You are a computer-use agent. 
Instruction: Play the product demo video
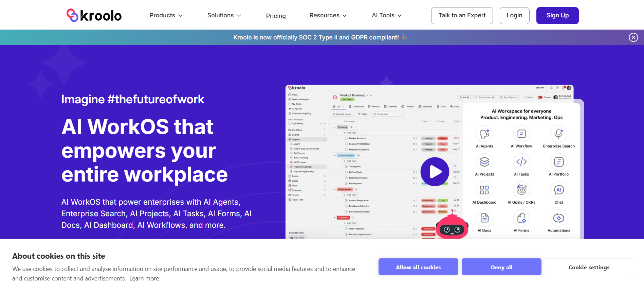pyautogui.click(x=435, y=172)
